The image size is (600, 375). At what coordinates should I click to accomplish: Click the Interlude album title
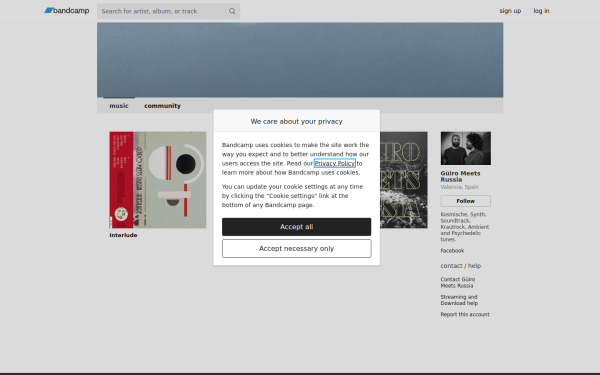(x=123, y=235)
